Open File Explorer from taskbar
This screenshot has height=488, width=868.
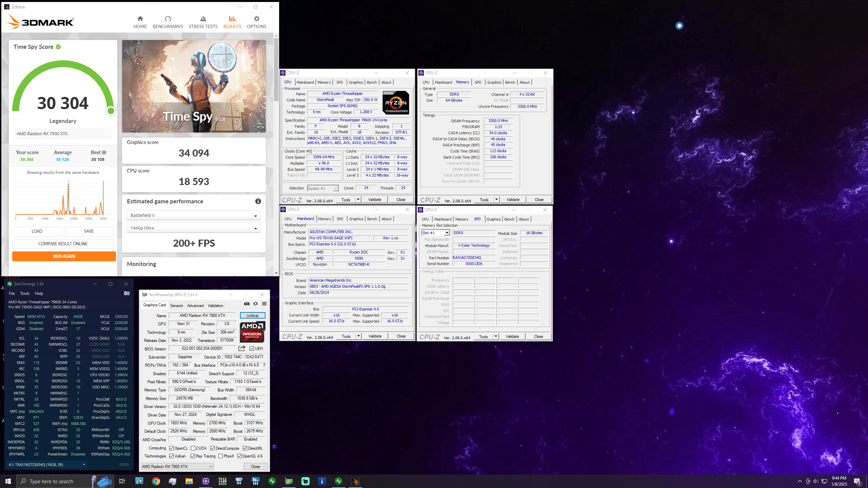[x=189, y=481]
